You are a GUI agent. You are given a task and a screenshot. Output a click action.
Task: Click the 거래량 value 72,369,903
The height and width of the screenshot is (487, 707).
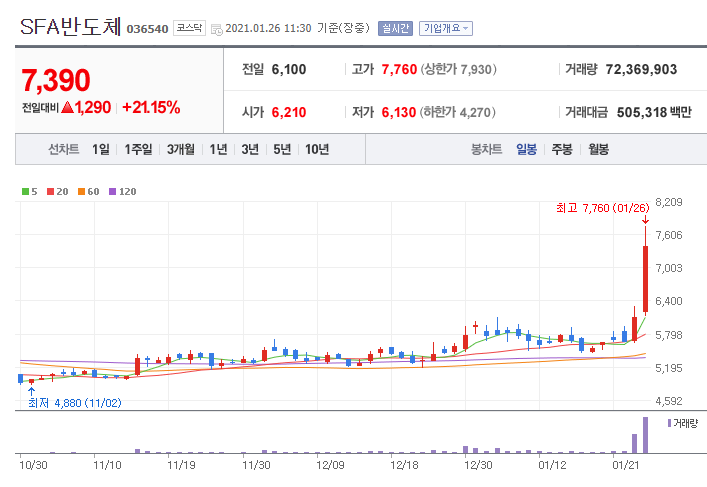pyautogui.click(x=641, y=69)
